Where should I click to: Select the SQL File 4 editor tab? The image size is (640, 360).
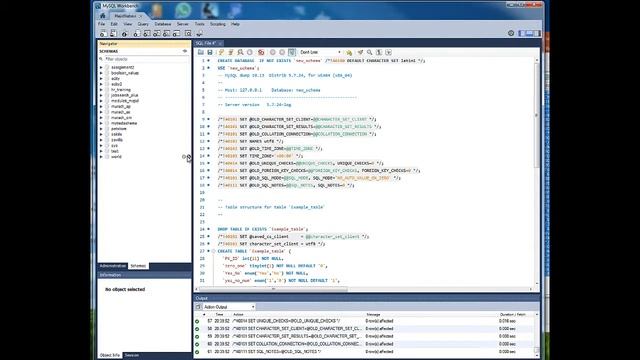208,43
